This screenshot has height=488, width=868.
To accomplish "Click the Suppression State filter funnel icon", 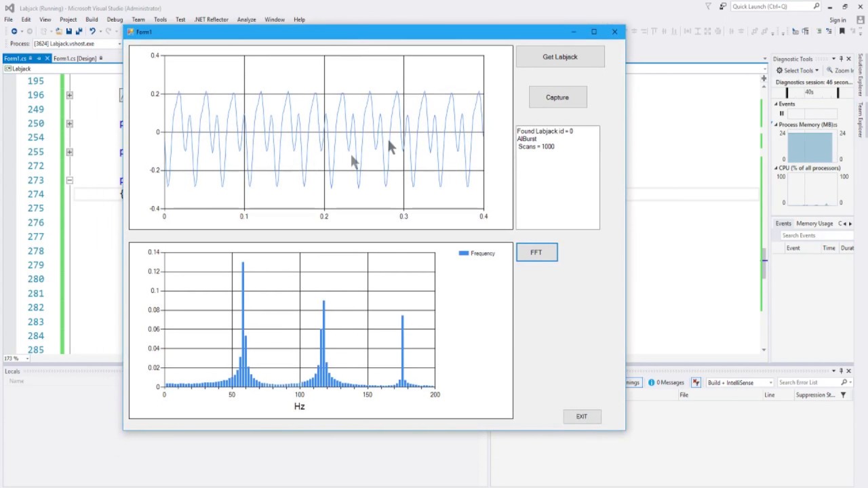I will tap(843, 394).
